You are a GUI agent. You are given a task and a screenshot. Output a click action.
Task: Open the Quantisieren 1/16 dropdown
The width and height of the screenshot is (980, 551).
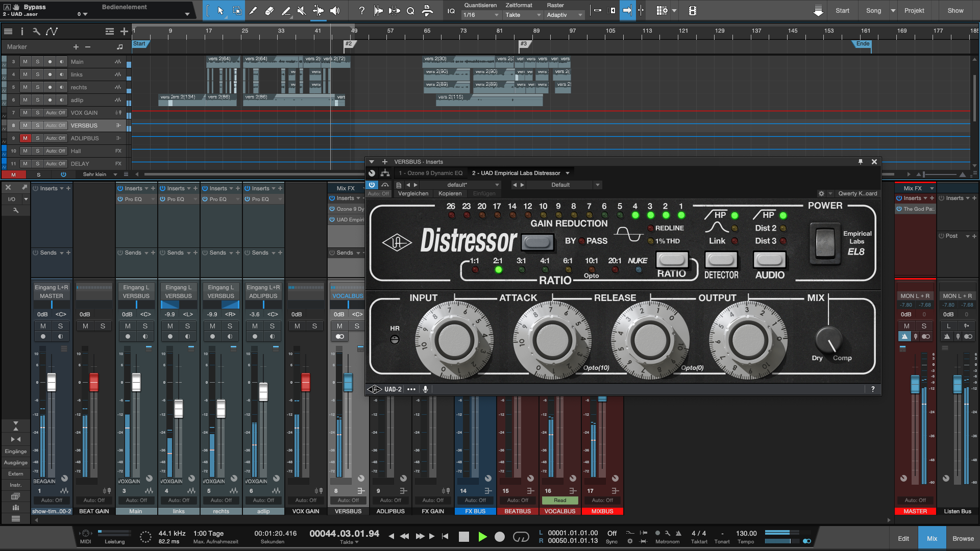[x=480, y=15]
